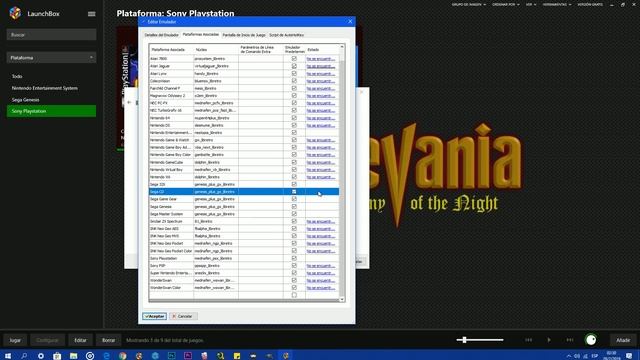Check the empty checkbox in blank last row
Screen dimensions: 640x360
(294, 295)
